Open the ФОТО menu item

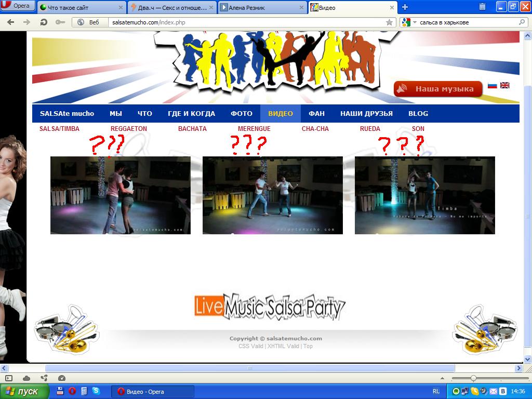pos(242,114)
